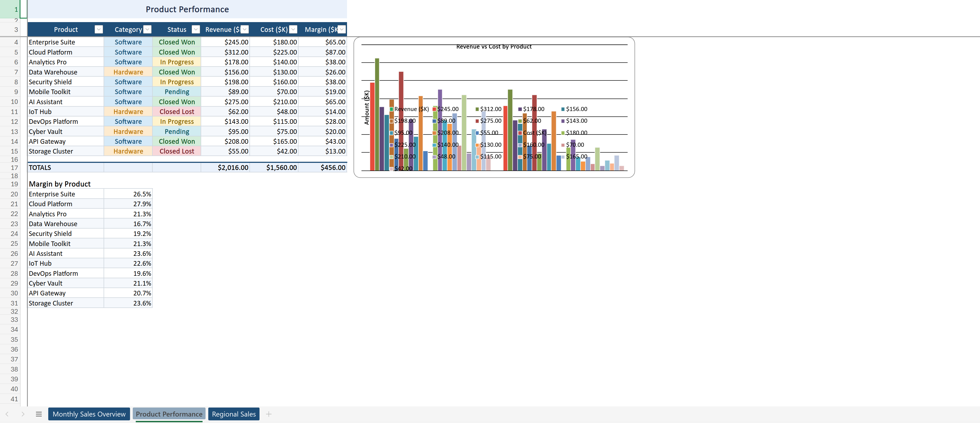The height and width of the screenshot is (425, 980).
Task: Click Closed Lost status for IoT Hub
Action: pos(177,112)
